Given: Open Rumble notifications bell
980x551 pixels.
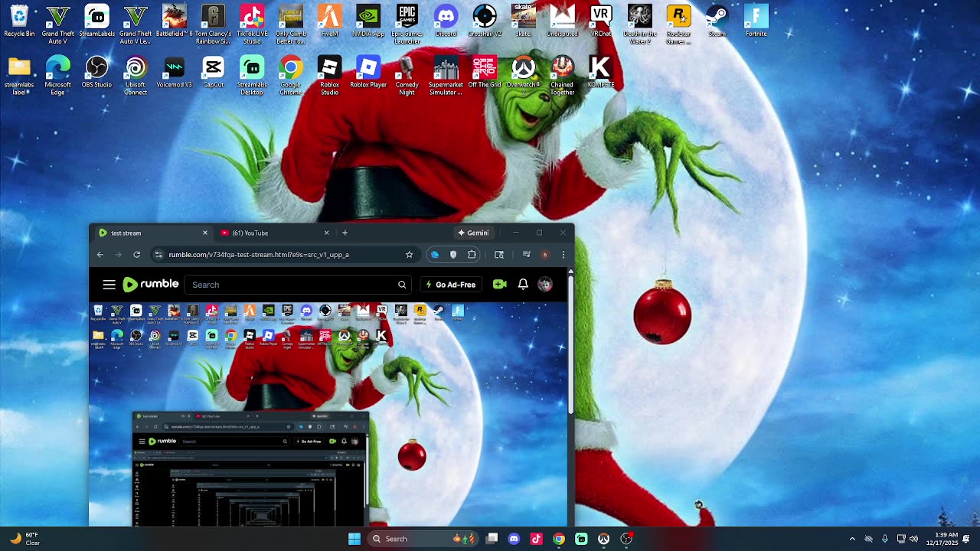Looking at the screenshot, I should click(x=523, y=285).
